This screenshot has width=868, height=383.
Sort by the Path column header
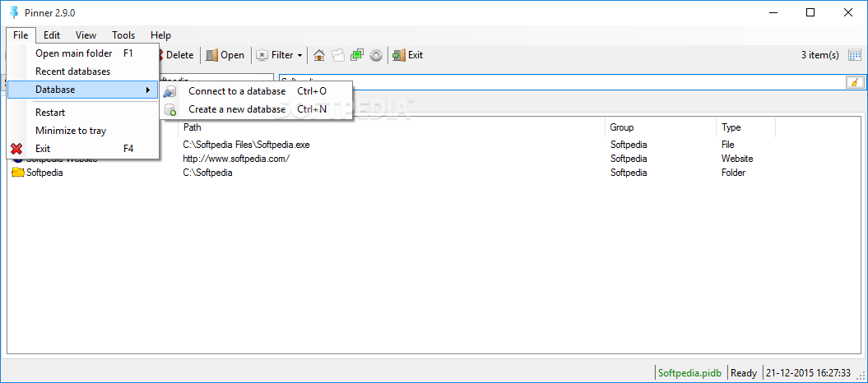pyautogui.click(x=392, y=127)
